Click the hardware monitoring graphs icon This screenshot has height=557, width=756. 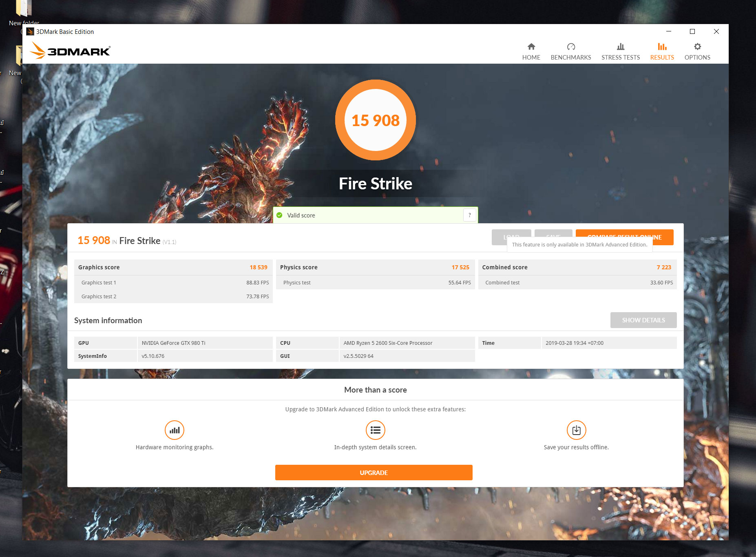[174, 430]
